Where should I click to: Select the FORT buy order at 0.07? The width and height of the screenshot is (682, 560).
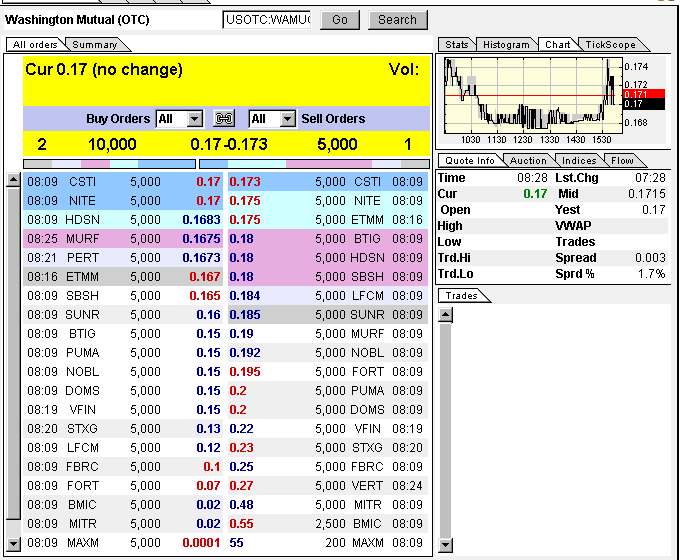click(123, 486)
